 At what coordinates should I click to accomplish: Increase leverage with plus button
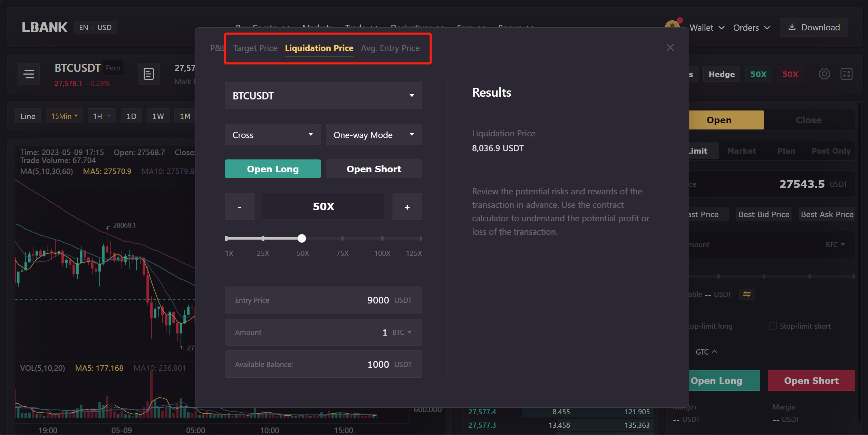point(407,206)
